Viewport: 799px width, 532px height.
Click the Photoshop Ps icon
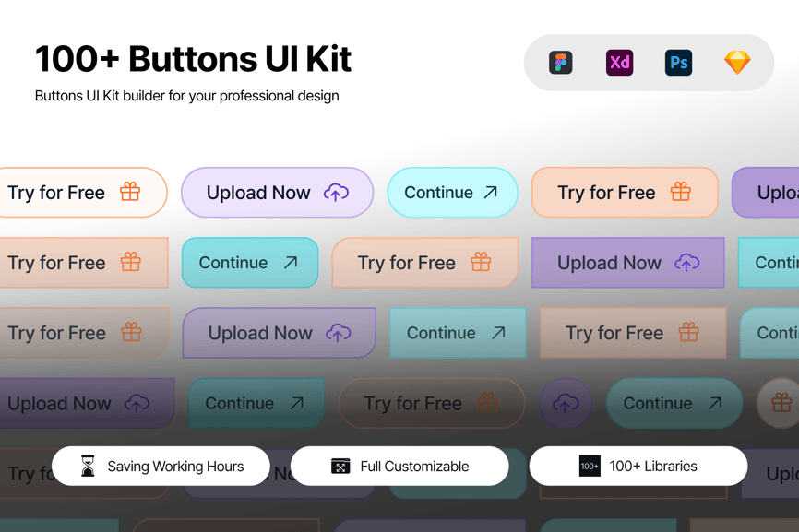(678, 63)
